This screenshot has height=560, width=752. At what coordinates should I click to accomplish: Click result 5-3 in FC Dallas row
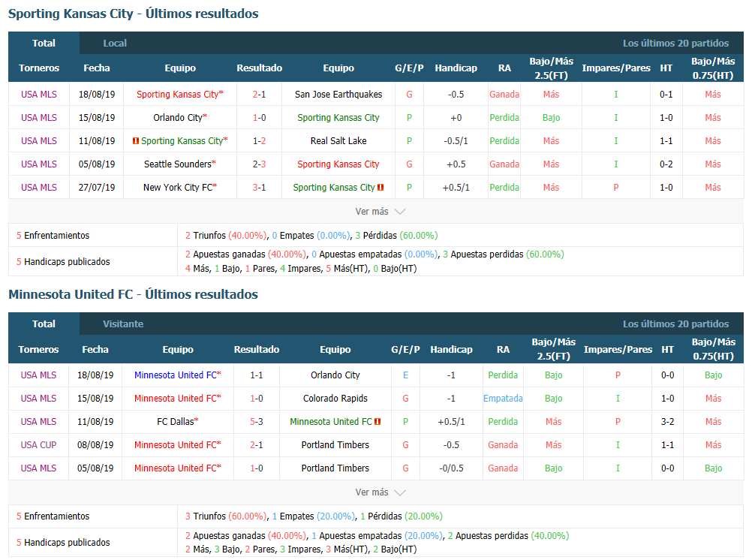(x=257, y=422)
